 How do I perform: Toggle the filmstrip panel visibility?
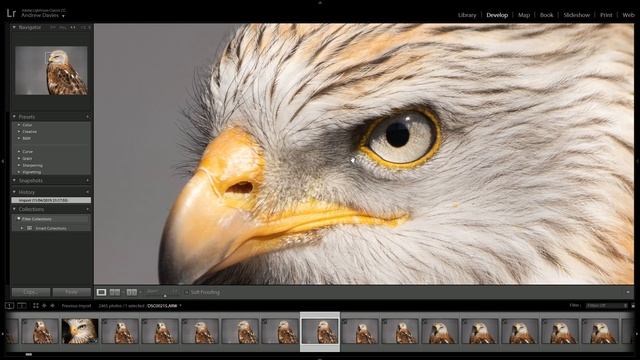click(x=320, y=358)
